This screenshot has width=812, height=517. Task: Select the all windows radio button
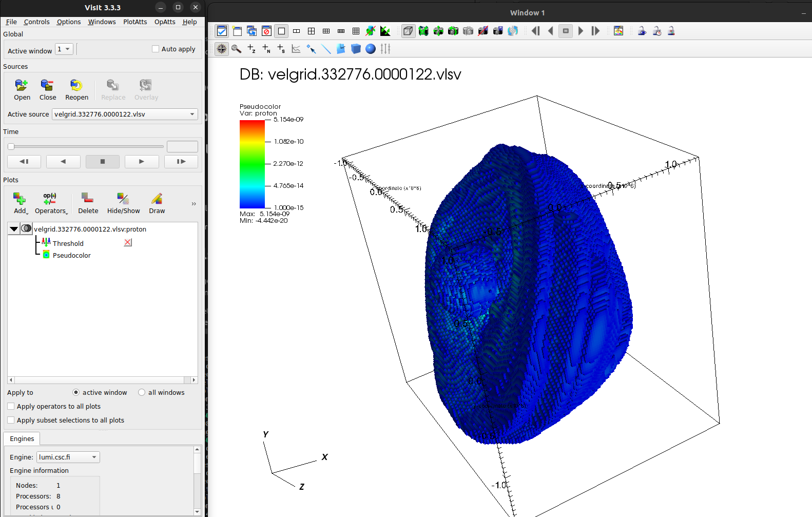(142, 392)
